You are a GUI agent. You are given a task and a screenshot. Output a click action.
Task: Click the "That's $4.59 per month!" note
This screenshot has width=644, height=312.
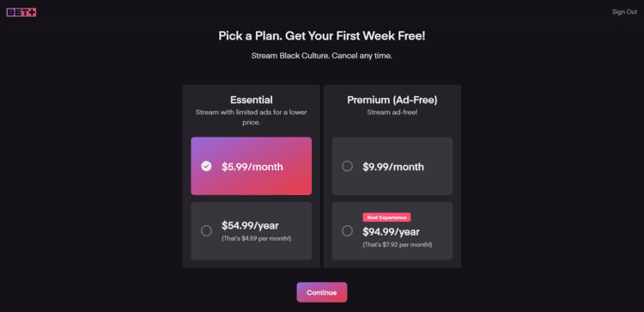pyautogui.click(x=256, y=238)
